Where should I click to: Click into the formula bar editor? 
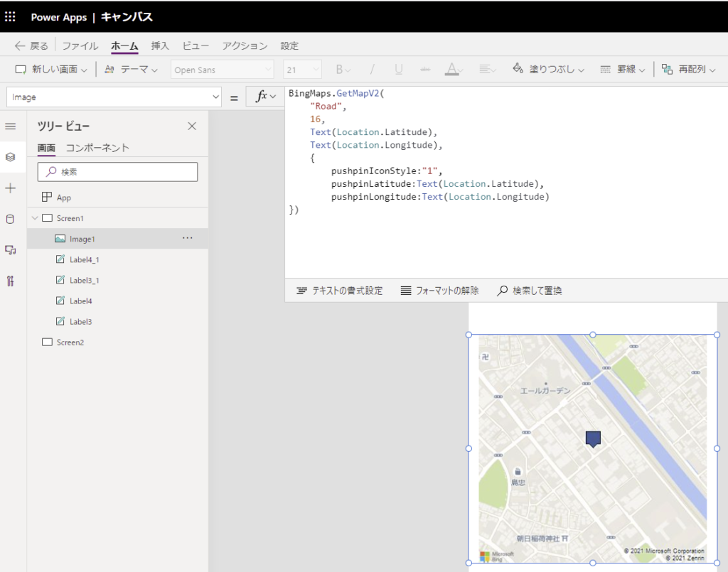506,183
